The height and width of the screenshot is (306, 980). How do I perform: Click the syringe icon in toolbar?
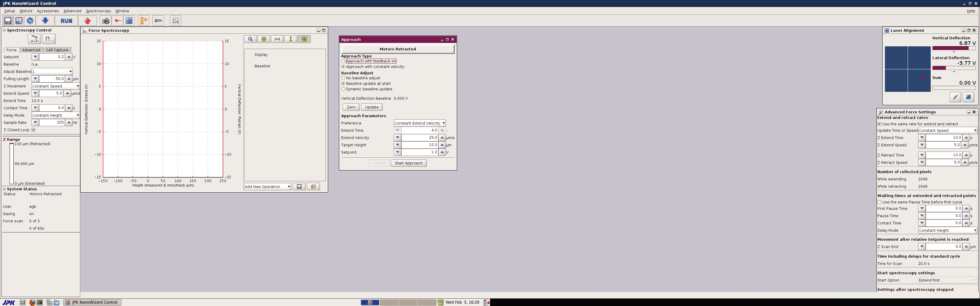[158, 20]
